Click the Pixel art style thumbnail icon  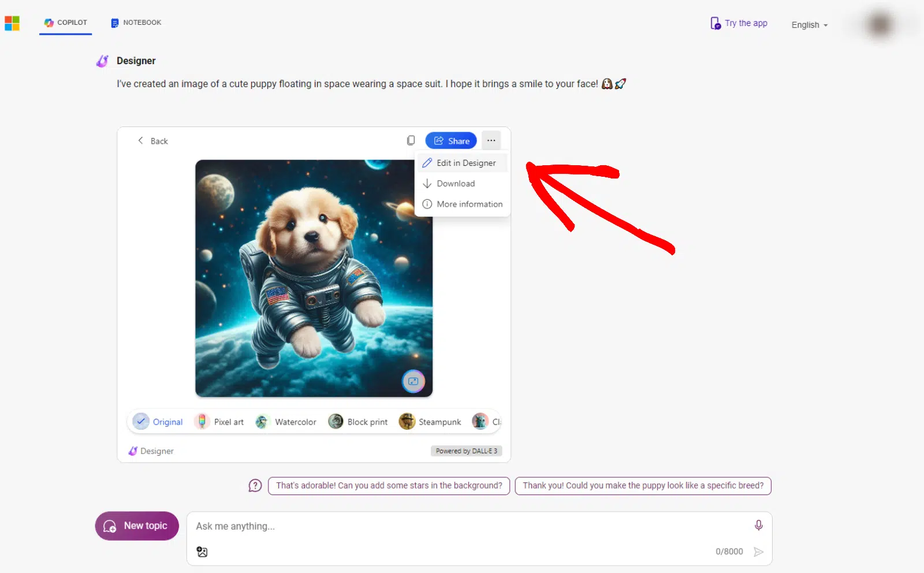202,422
